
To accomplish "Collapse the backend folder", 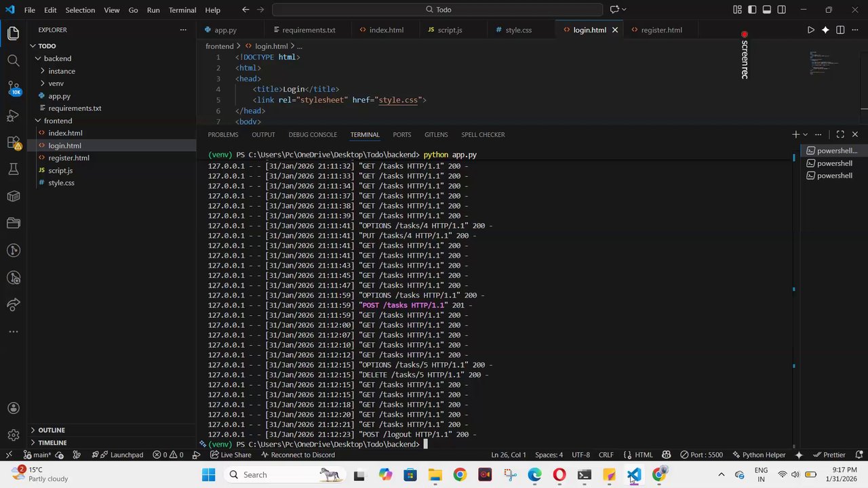I will (38, 58).
